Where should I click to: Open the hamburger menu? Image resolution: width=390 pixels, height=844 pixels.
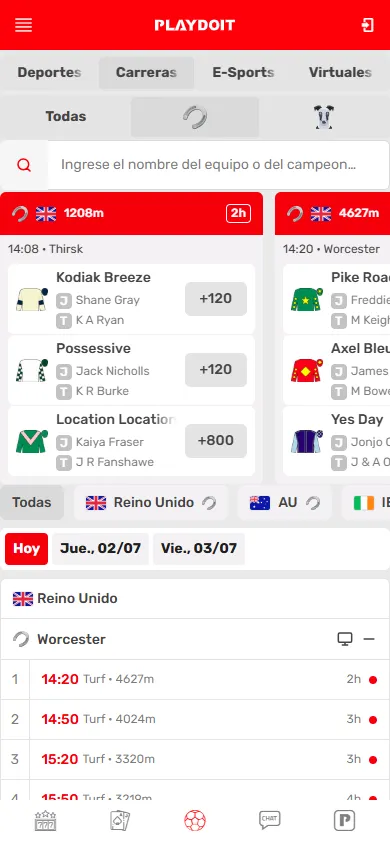(24, 25)
